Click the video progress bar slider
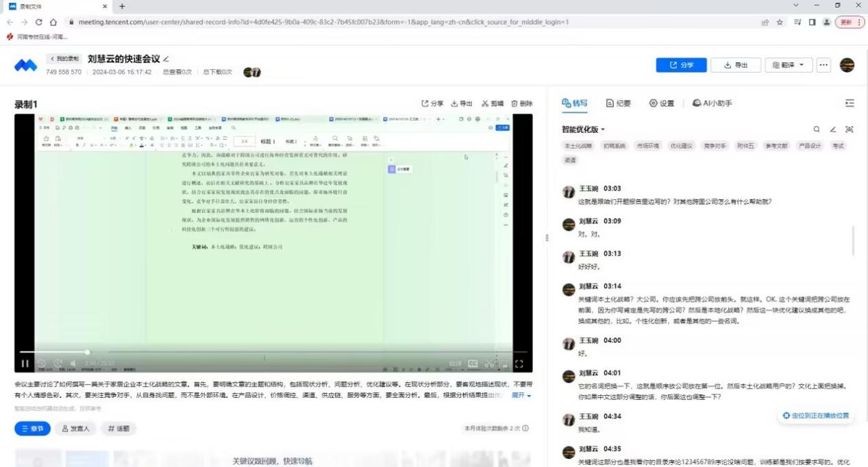This screenshot has width=868, height=467. (87, 352)
